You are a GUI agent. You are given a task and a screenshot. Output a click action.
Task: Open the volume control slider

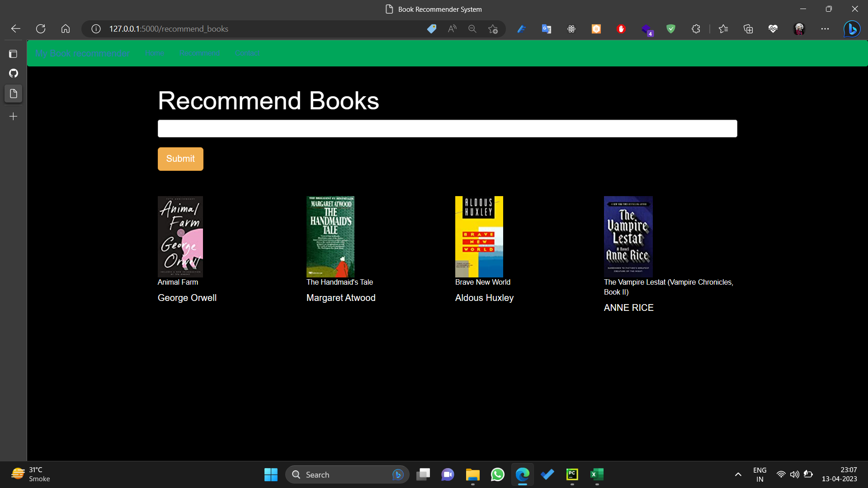pyautogui.click(x=795, y=474)
